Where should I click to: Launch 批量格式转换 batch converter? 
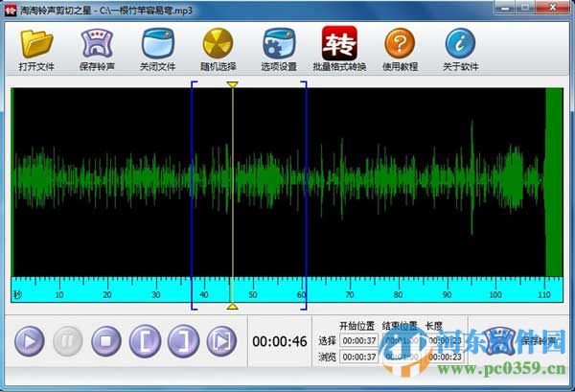pos(339,50)
